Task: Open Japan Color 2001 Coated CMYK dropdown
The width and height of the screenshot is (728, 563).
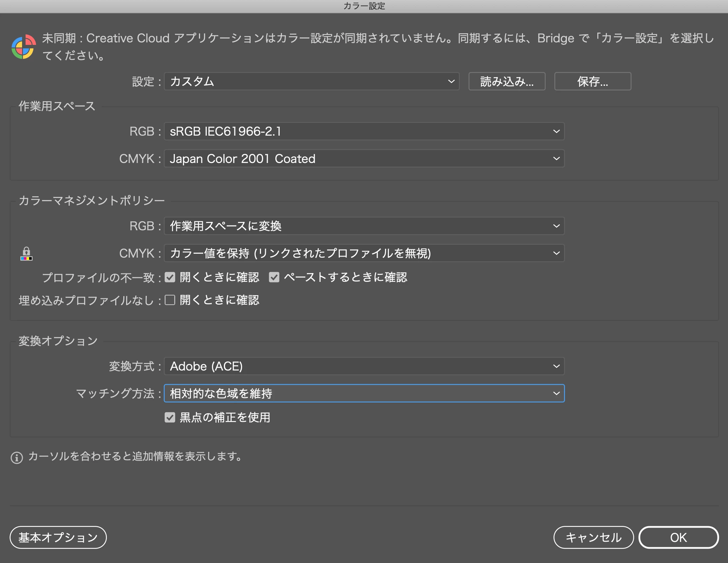Action: (364, 159)
